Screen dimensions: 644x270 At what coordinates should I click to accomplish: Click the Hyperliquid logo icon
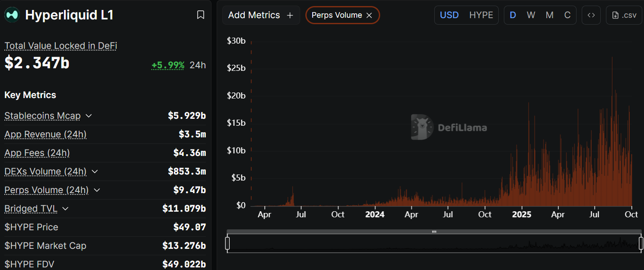coord(12,15)
